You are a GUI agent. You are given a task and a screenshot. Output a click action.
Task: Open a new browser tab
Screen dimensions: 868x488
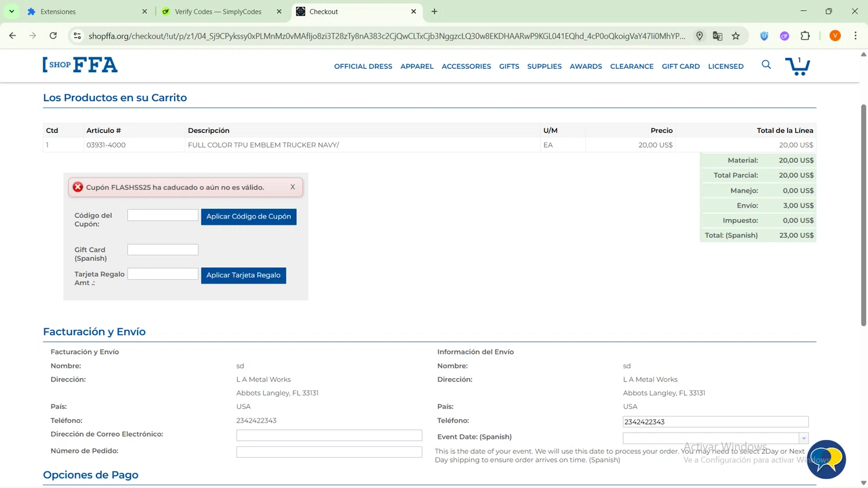point(435,12)
